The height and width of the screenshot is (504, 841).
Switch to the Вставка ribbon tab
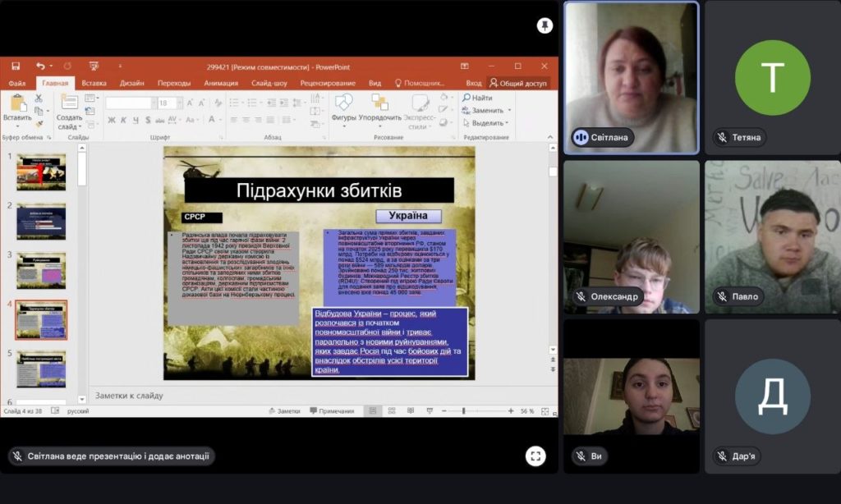tap(94, 83)
